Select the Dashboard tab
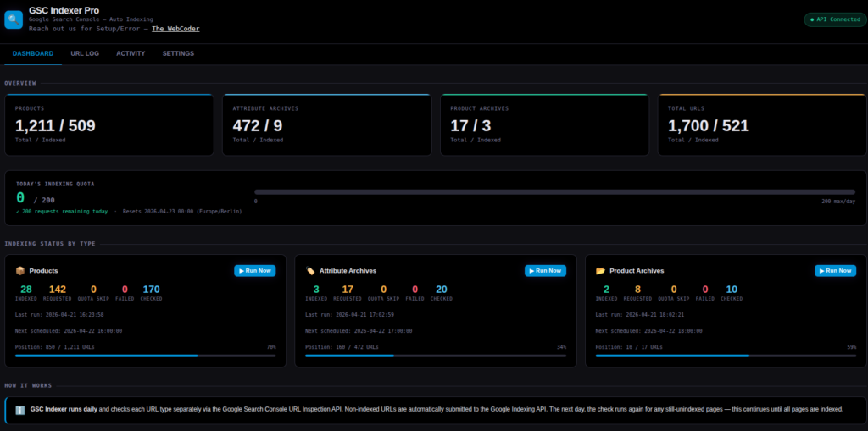Image resolution: width=868 pixels, height=431 pixels. (33, 53)
